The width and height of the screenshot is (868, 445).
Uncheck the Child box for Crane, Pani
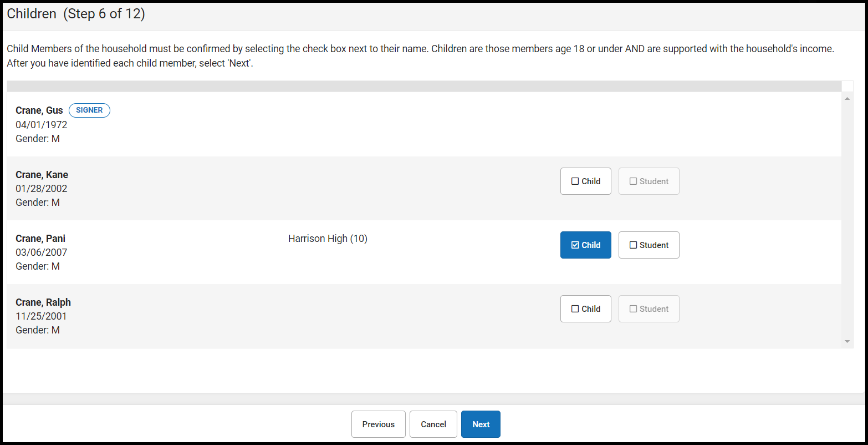coord(585,245)
